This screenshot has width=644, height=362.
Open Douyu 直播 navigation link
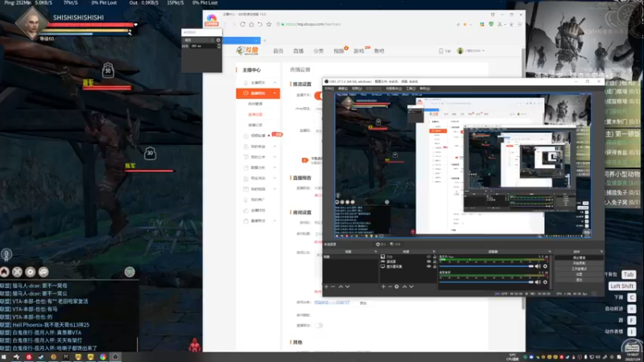click(x=298, y=51)
